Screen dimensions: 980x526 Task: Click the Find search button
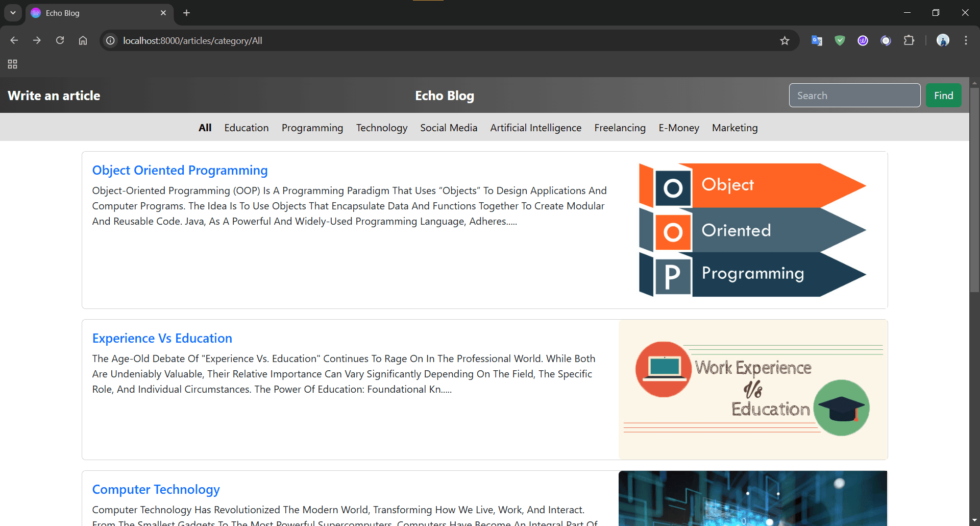[x=943, y=95]
